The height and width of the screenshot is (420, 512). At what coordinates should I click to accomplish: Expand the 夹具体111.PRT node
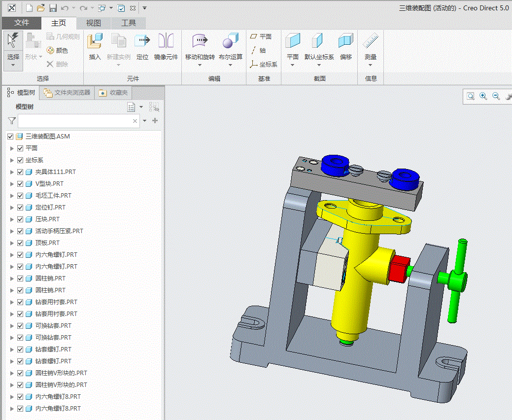(x=12, y=172)
